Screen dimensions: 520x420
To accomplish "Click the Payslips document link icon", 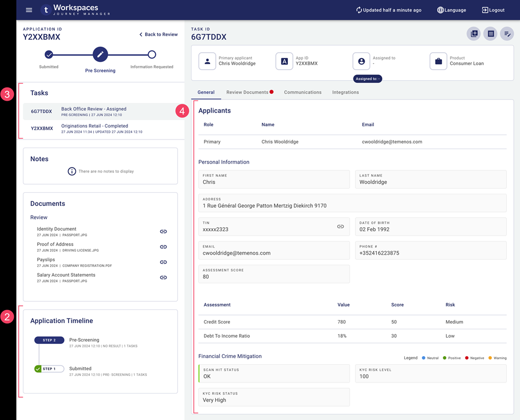I will (x=164, y=262).
